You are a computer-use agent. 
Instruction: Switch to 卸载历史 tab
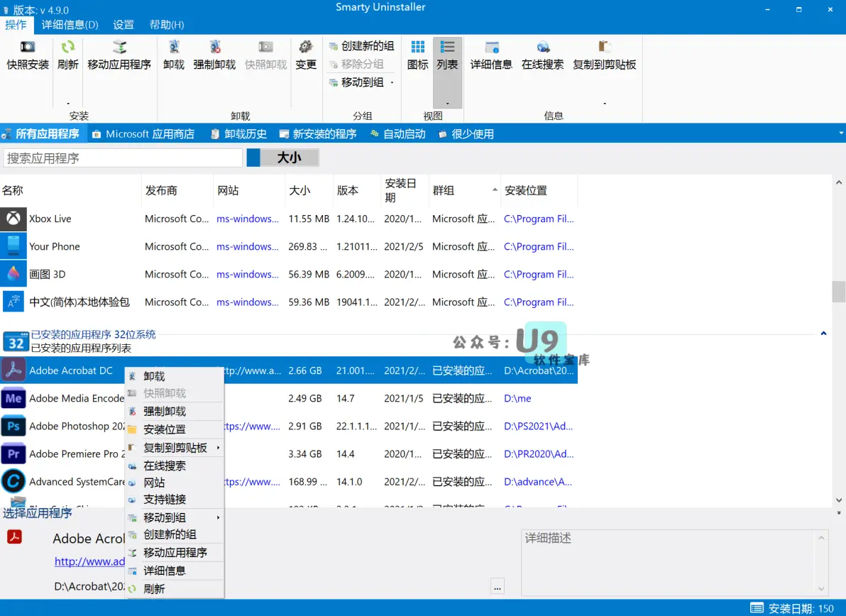(238, 133)
